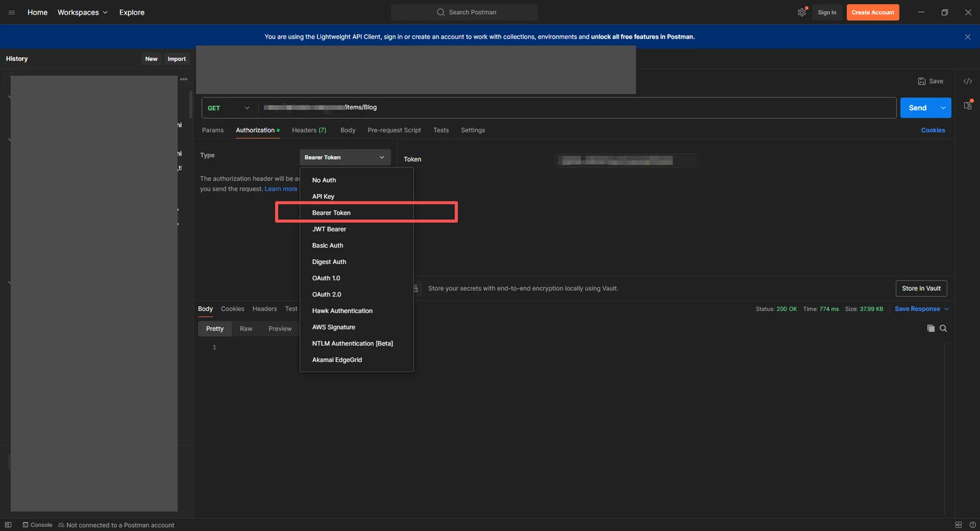This screenshot has height=531, width=980.
Task: Select Basic Auth from the list
Action: pyautogui.click(x=356, y=246)
